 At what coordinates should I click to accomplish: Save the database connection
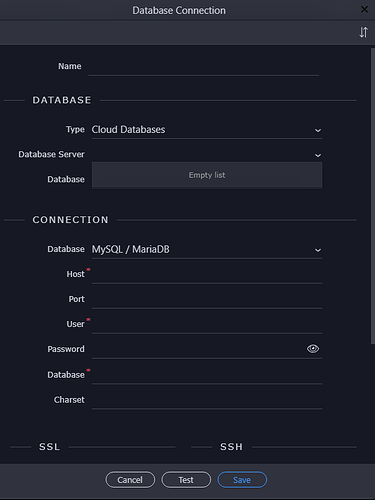[242, 480]
